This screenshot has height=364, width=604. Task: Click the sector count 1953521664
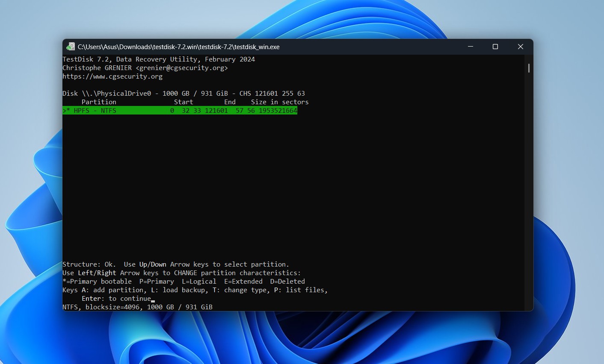click(278, 111)
